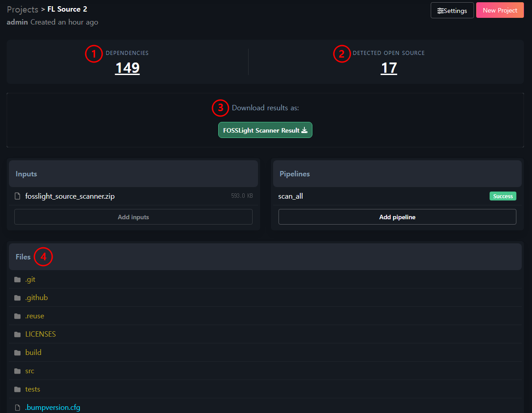Open the scan_all pipeline entry
Screen dimensions: 532x413
point(291,196)
